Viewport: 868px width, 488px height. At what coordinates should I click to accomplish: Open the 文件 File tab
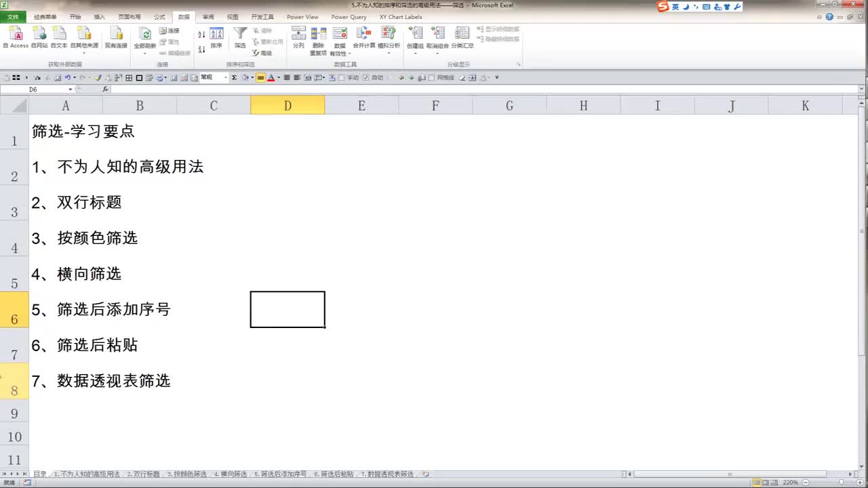13,17
